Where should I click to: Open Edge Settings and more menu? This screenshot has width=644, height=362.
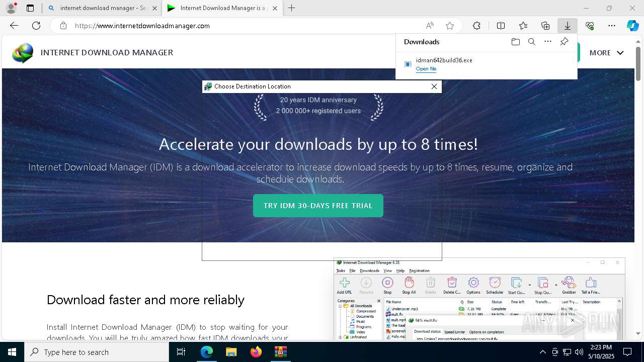[x=612, y=26]
